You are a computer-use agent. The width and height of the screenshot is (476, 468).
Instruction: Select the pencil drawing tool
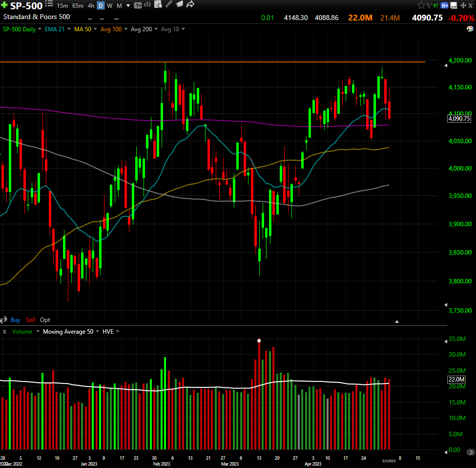pos(169,4)
